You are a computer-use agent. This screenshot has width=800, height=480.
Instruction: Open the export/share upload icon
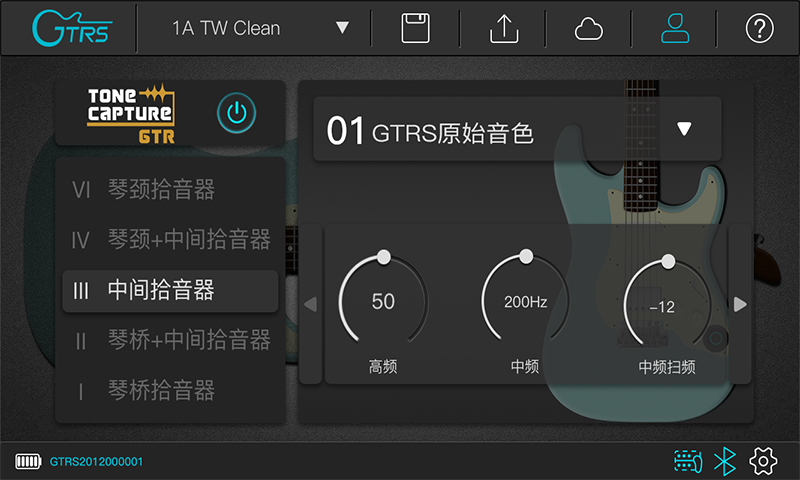(x=504, y=28)
